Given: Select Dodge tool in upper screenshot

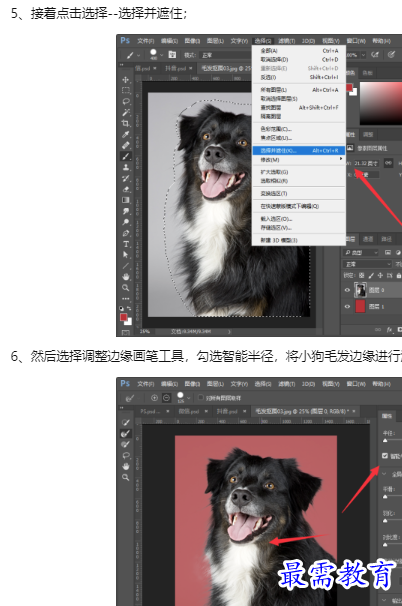Looking at the screenshot, I should [126, 222].
